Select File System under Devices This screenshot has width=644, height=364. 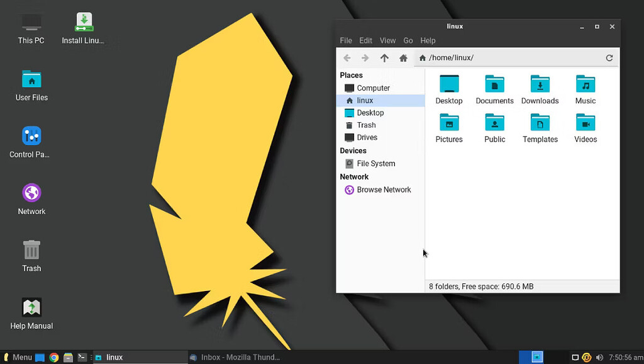point(374,163)
